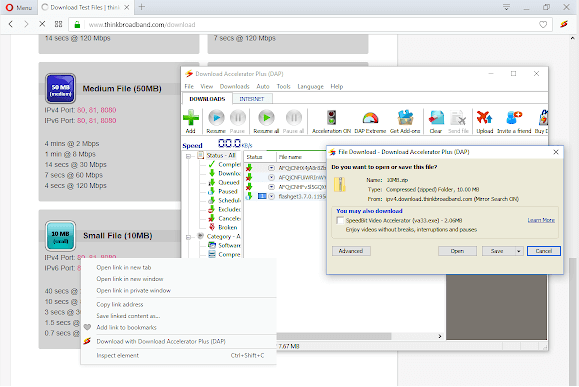Choose Download with Download Accelerator Plus
The height and width of the screenshot is (387, 579).
[x=161, y=342]
